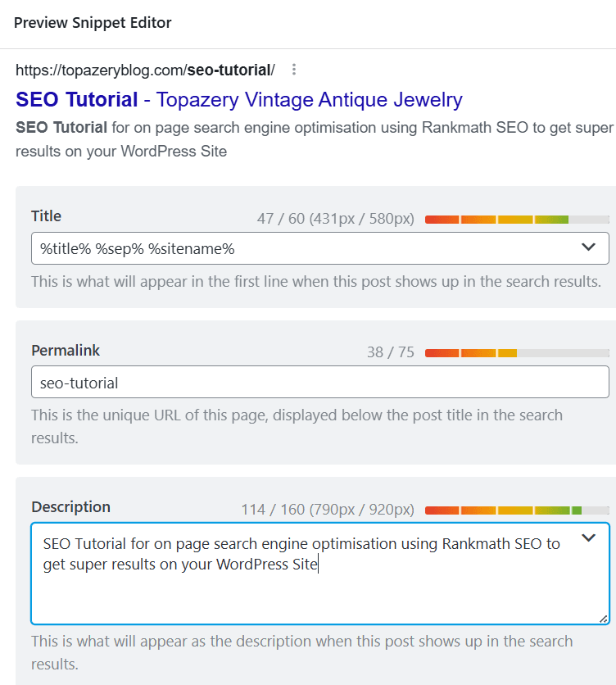The height and width of the screenshot is (685, 616).
Task: Click the 47 / 60 title character counter
Action: coord(335,219)
